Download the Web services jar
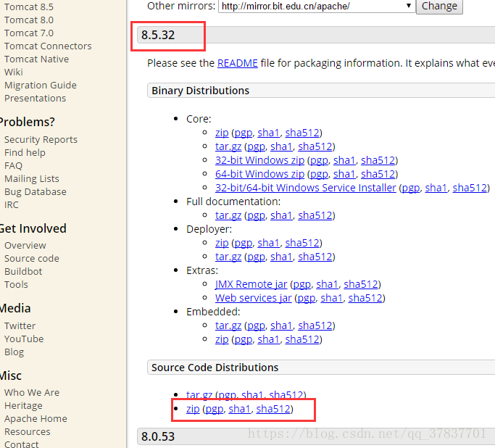This screenshot has height=448, width=495. click(x=254, y=298)
